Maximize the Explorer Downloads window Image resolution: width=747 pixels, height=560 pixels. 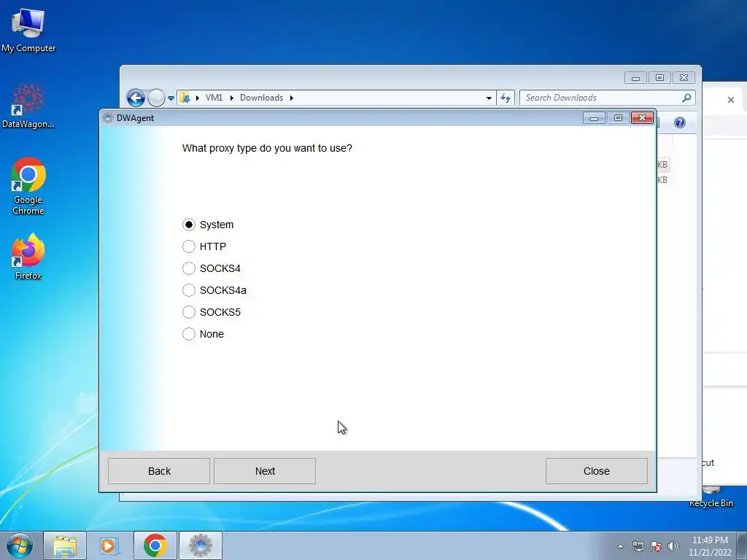point(659,77)
